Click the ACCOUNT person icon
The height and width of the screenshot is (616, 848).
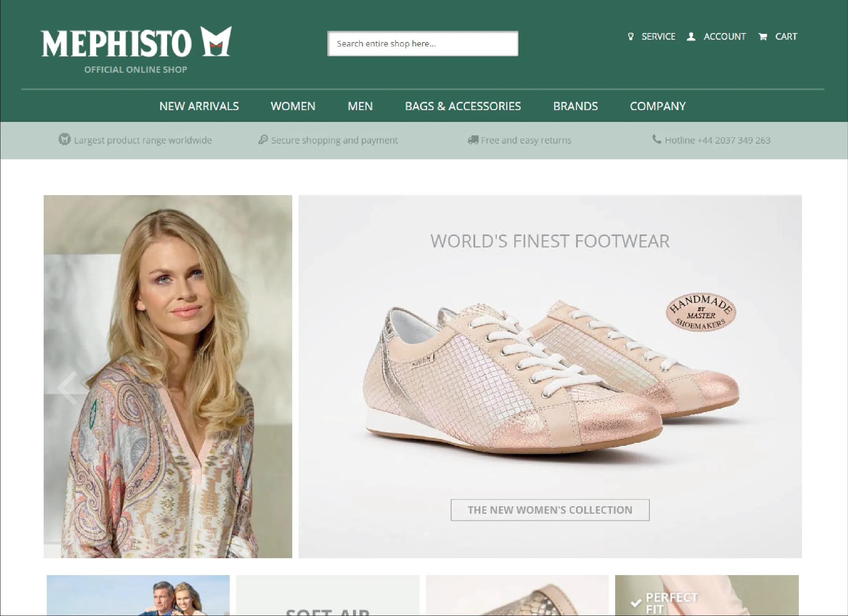click(690, 37)
